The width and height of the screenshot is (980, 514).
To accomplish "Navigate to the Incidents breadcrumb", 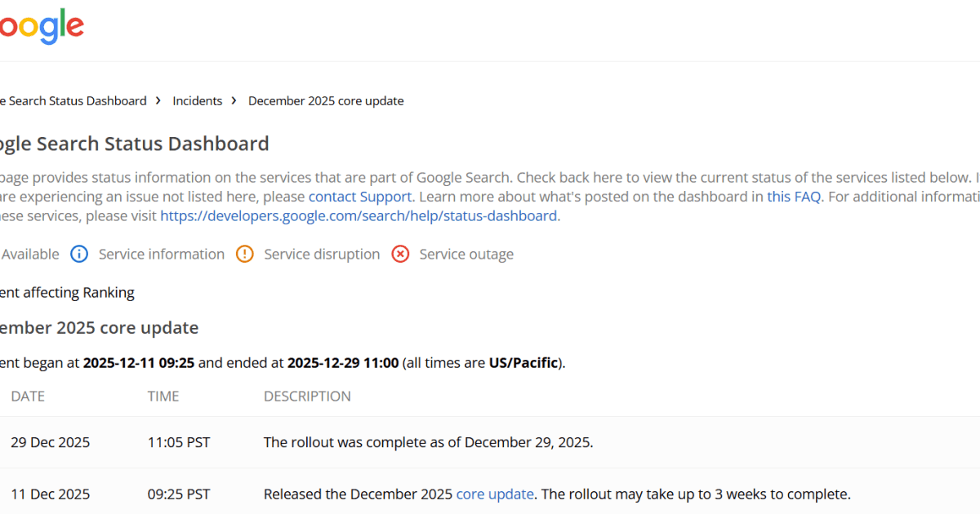I will (197, 100).
